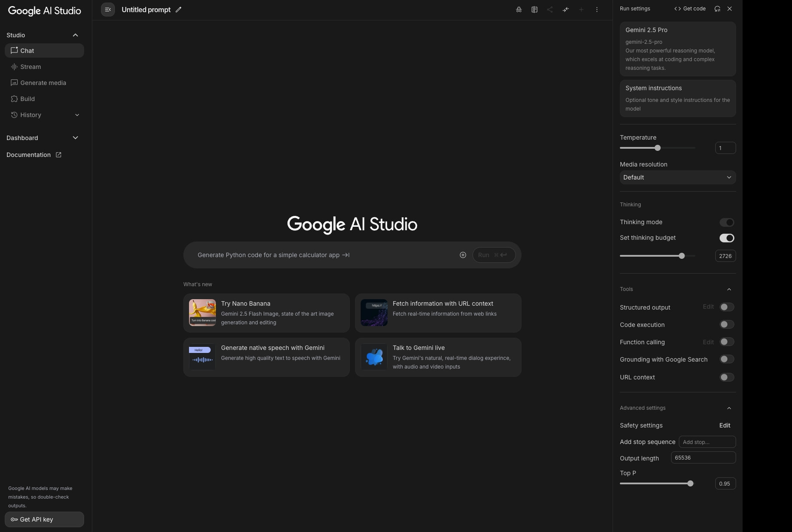Image resolution: width=792 pixels, height=532 pixels.
Task: Open compare mode side-by-side icon
Action: [x=535, y=10]
